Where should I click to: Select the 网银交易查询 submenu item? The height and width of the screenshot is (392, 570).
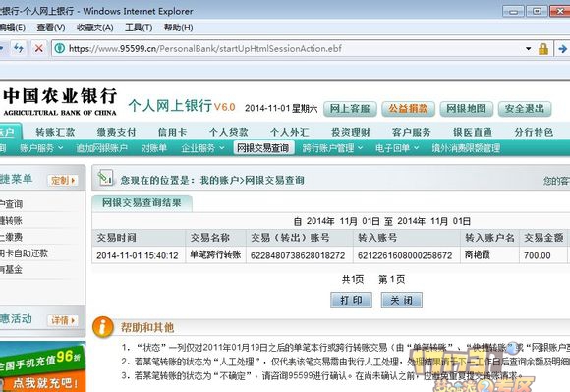coord(263,148)
